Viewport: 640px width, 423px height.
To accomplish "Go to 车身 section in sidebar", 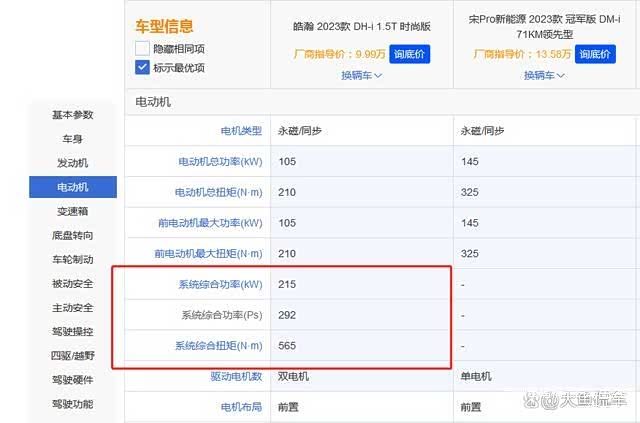I will click(x=72, y=139).
